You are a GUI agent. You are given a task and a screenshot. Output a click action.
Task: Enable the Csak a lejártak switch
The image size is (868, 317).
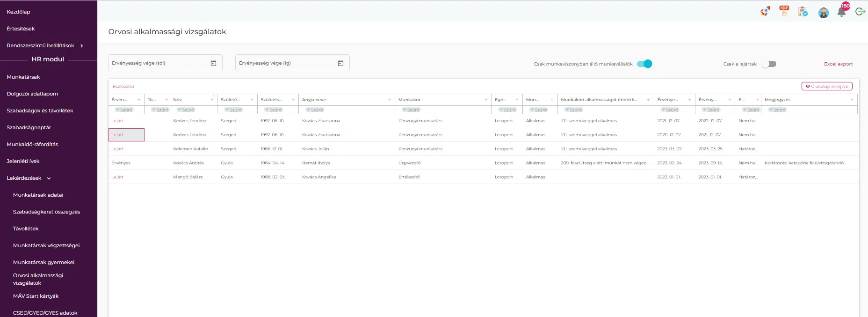(768, 64)
